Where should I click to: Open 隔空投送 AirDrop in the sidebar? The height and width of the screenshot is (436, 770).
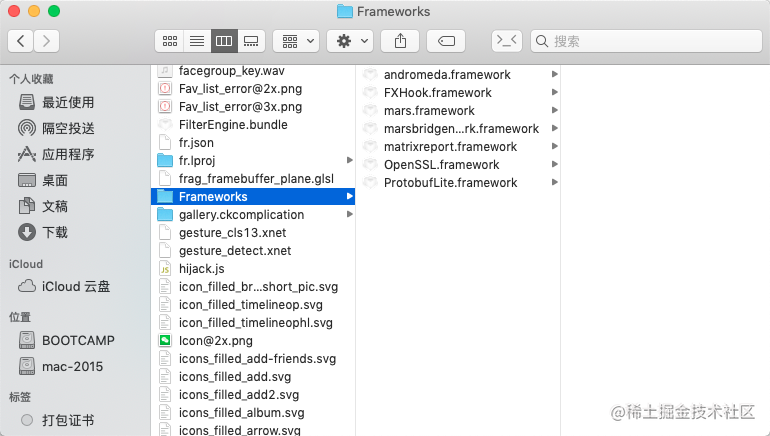coord(68,128)
